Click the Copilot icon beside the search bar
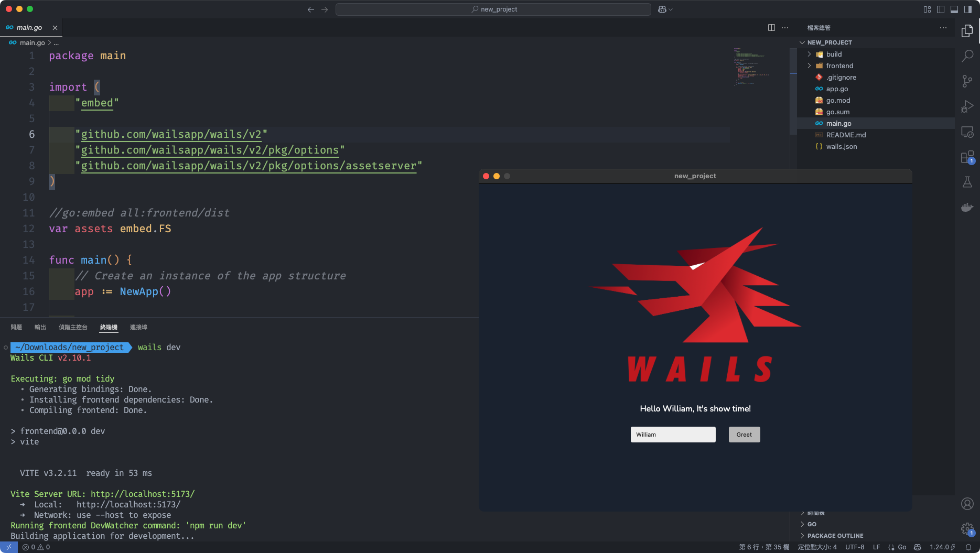The image size is (980, 553). 662,9
